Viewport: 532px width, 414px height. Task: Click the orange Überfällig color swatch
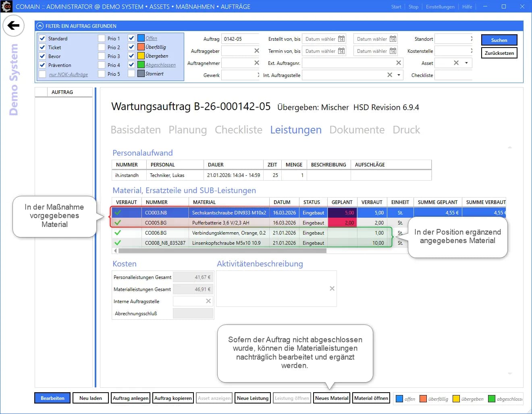(141, 47)
